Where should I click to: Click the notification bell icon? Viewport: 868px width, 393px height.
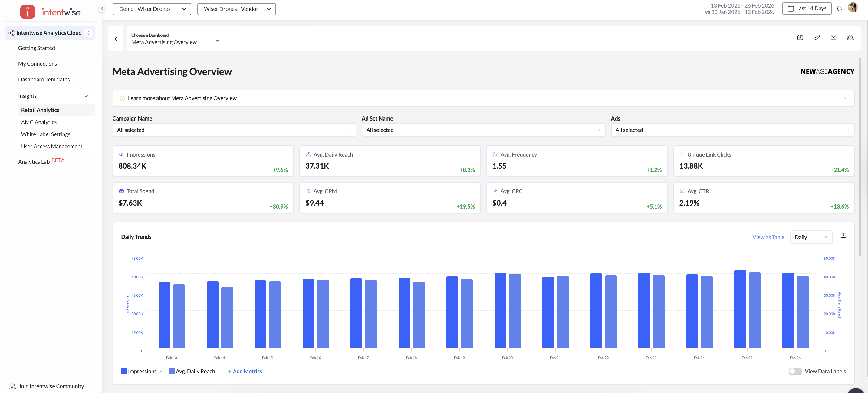click(839, 9)
